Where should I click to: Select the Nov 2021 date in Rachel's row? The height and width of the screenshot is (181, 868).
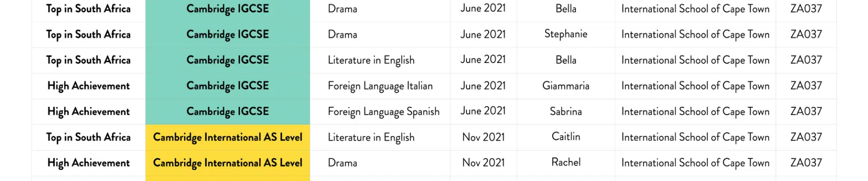point(483,163)
